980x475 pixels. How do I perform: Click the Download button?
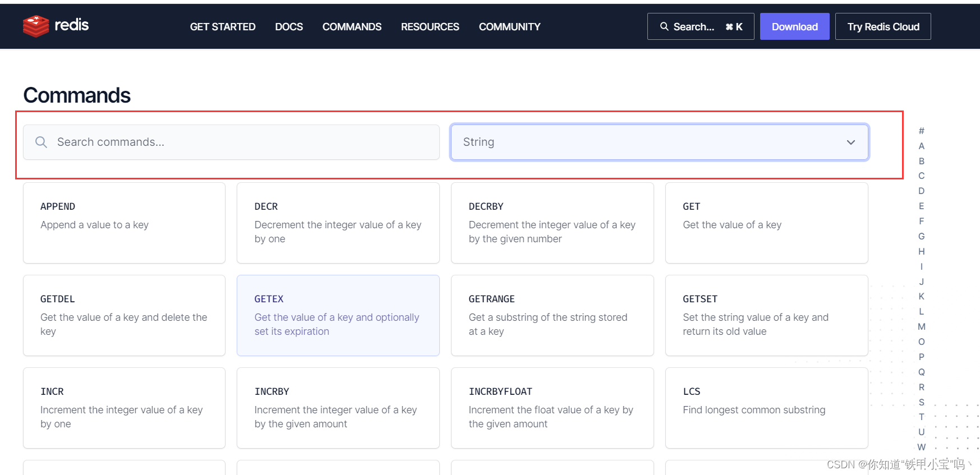794,26
